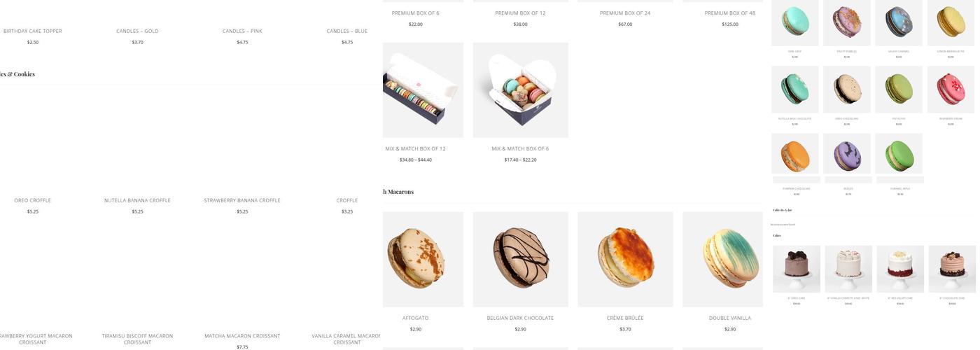The height and width of the screenshot is (350, 980).
Task: Click the Candles – Gold product title
Action: (x=137, y=31)
